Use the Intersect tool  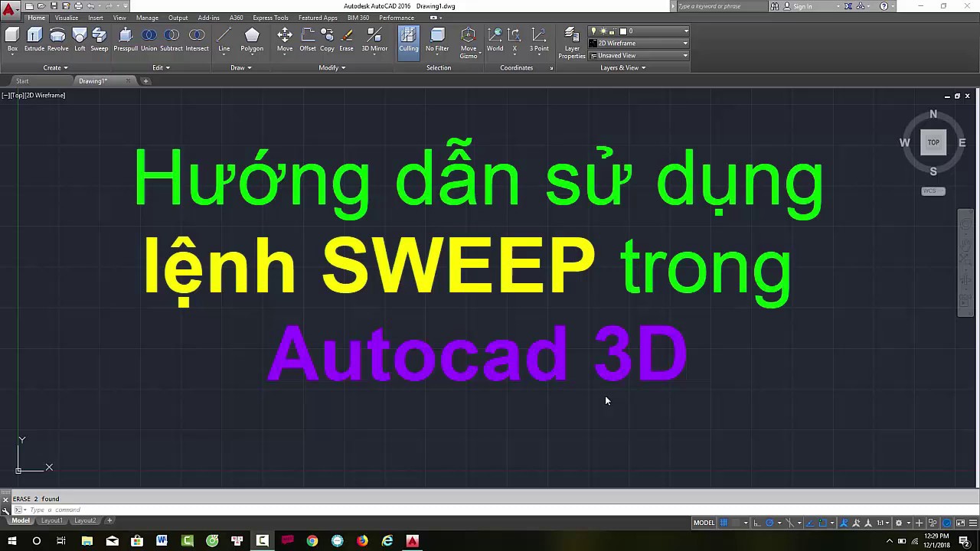(197, 40)
